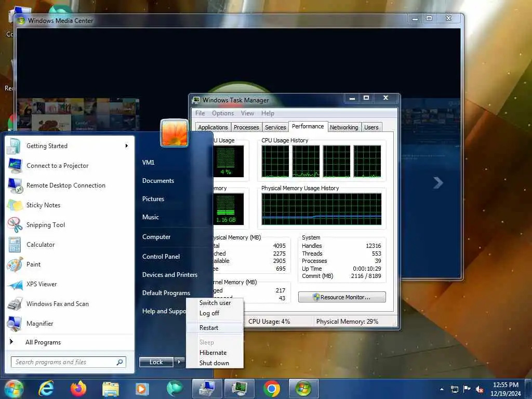Open Remote Desktop Connection

tap(69, 185)
